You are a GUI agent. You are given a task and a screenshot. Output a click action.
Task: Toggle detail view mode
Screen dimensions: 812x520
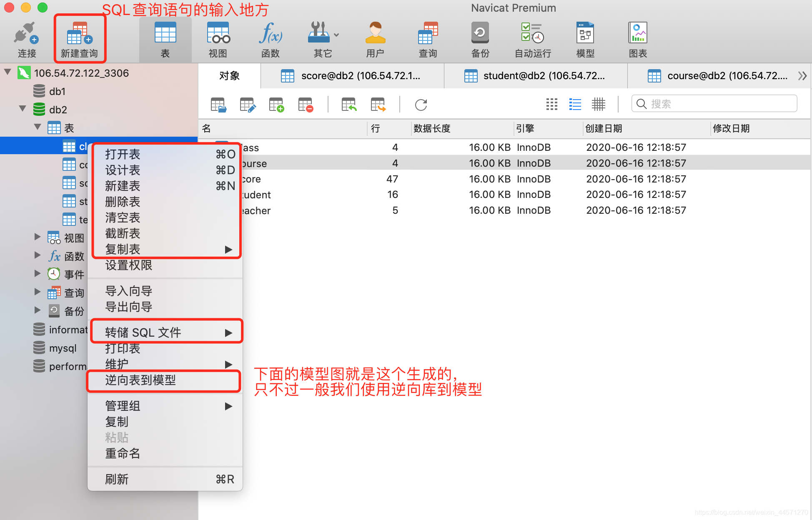coord(599,104)
